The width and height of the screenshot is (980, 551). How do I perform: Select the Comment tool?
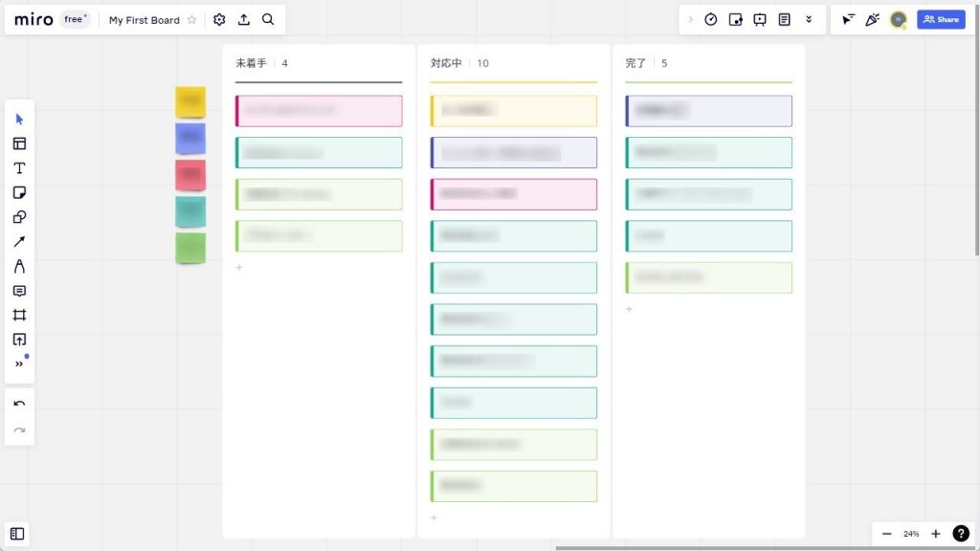click(19, 291)
